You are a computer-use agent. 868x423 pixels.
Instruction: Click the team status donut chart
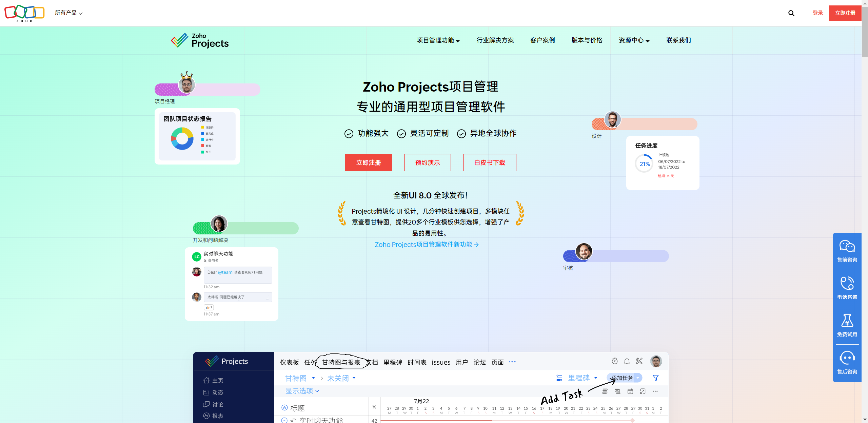coord(182,138)
